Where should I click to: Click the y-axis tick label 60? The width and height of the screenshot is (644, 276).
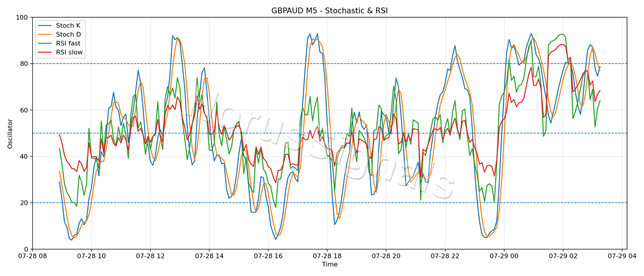coord(24,110)
